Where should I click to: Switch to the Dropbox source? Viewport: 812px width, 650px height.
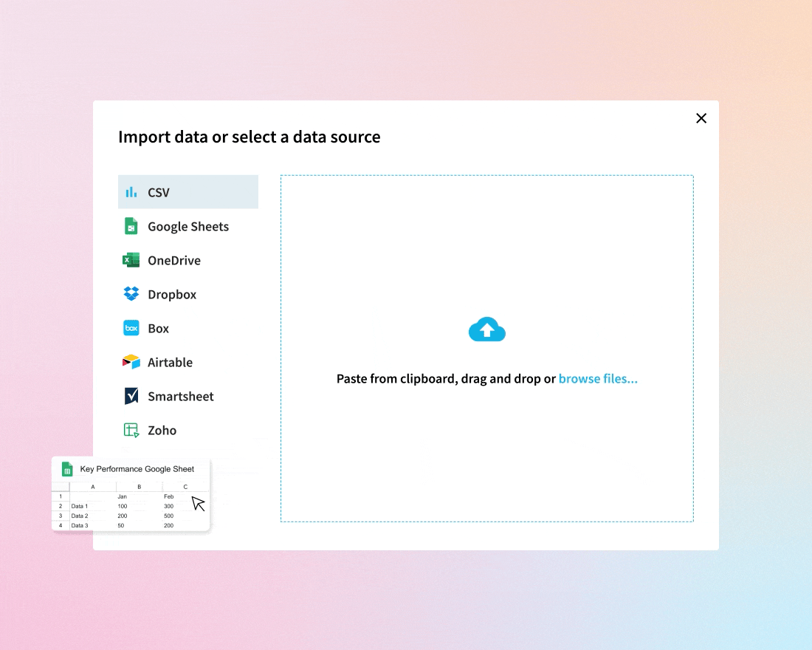point(188,294)
